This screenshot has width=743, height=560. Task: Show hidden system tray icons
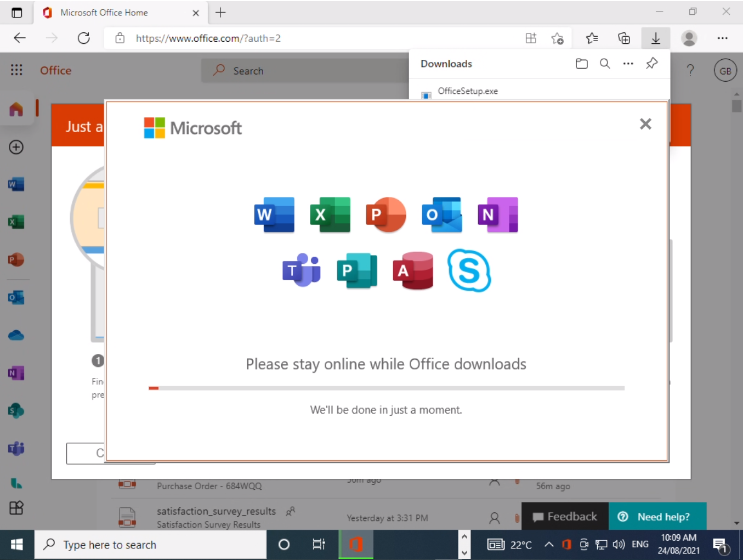click(x=548, y=545)
